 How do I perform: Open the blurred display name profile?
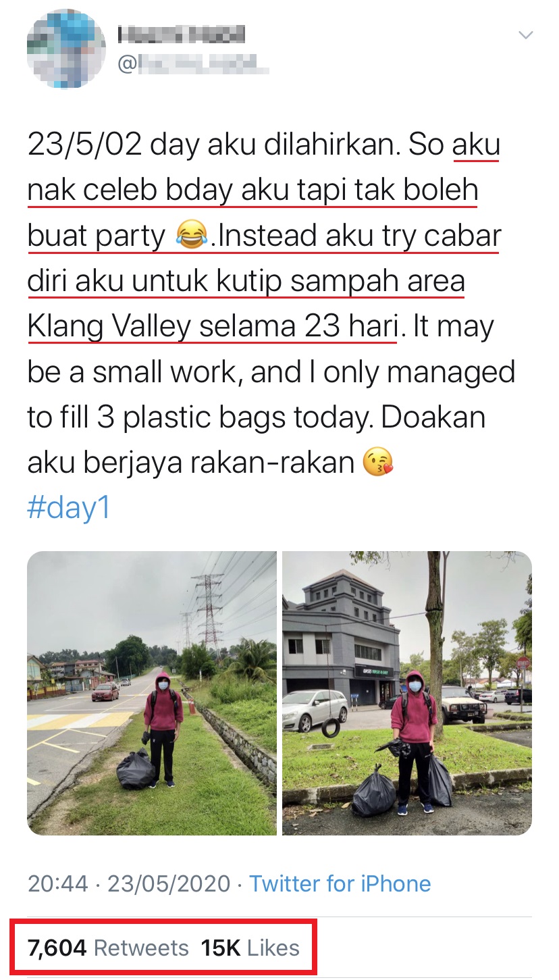(181, 34)
